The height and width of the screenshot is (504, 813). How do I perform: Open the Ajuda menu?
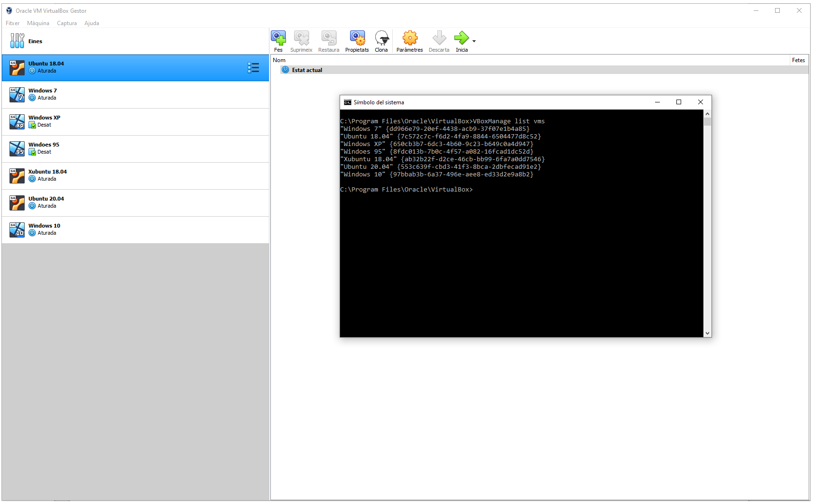tap(92, 23)
